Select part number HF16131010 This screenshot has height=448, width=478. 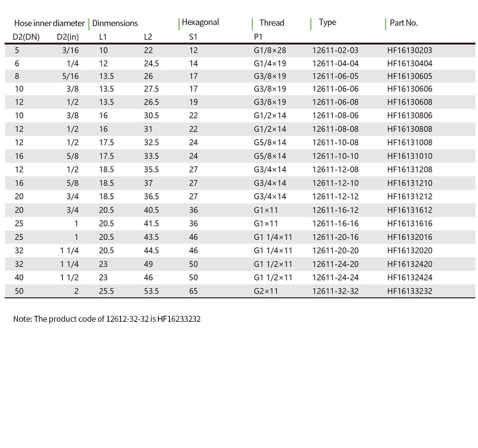point(410,156)
